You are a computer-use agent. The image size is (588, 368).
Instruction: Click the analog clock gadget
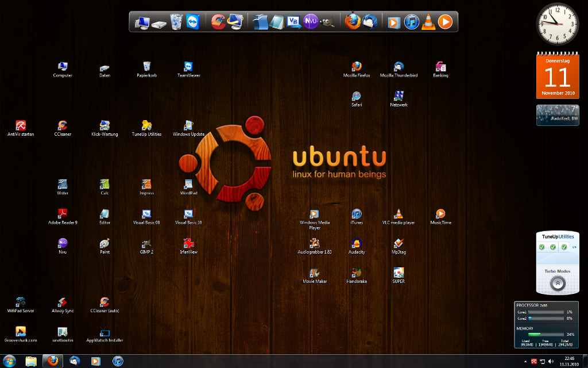point(557,24)
